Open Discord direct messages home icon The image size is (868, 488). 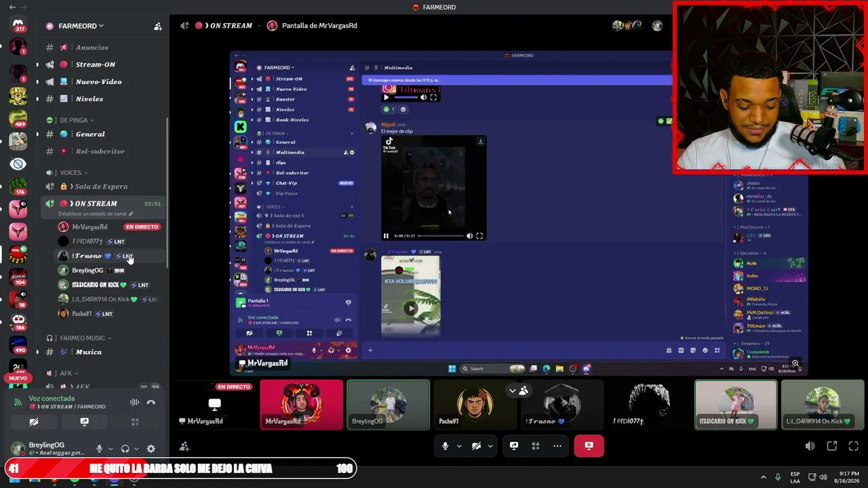point(18,24)
